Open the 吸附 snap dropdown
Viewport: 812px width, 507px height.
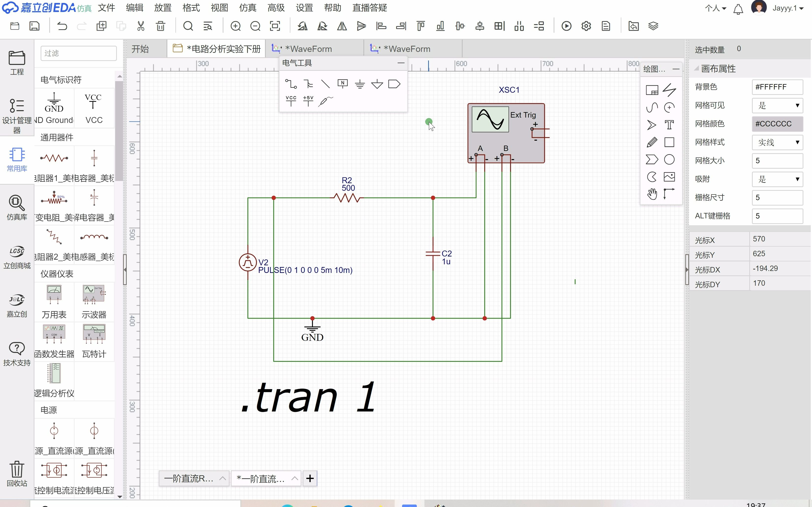pyautogui.click(x=777, y=179)
